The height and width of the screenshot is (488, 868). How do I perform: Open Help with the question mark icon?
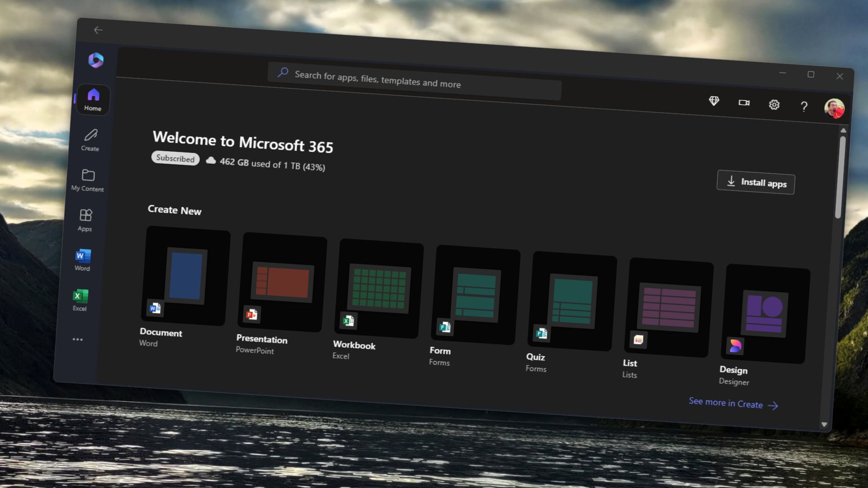point(804,107)
